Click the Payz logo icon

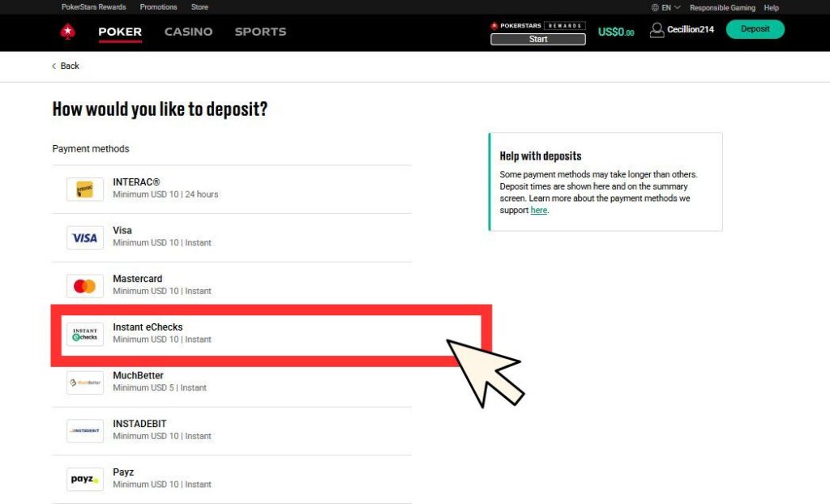[84, 479]
